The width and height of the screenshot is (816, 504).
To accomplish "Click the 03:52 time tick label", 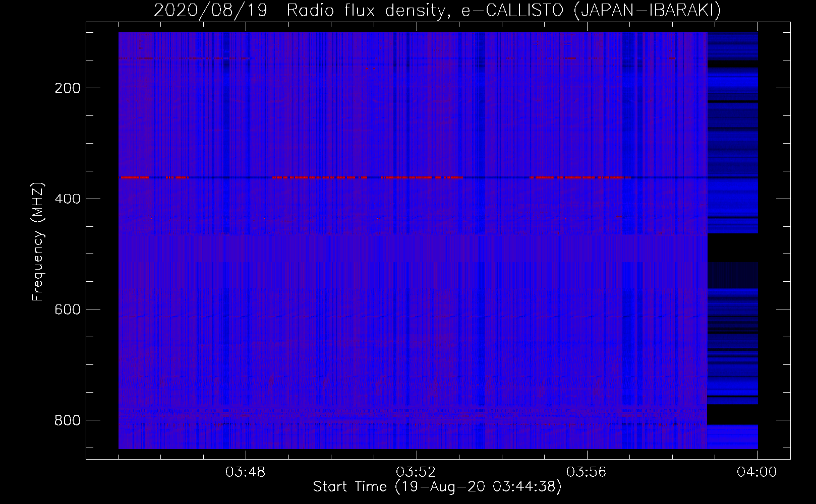I will pos(416,472).
